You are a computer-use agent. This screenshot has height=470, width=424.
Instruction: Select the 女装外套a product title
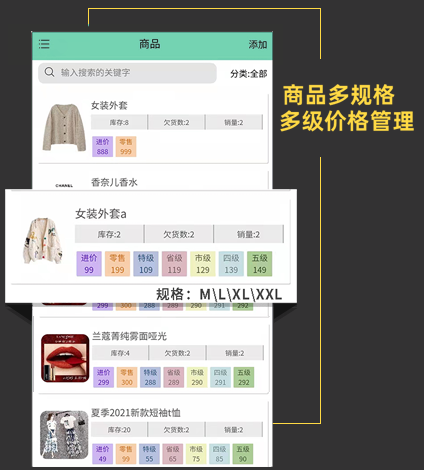click(x=101, y=214)
